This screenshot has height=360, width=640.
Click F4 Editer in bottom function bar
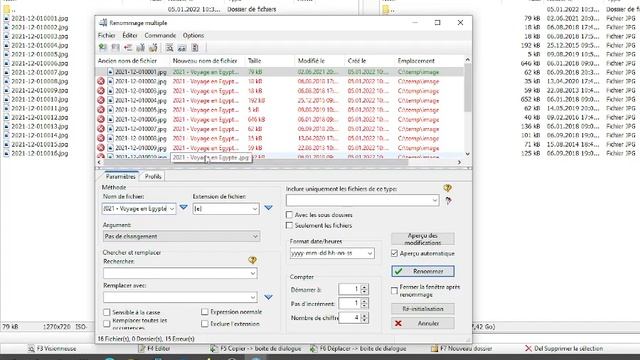pyautogui.click(x=154, y=349)
